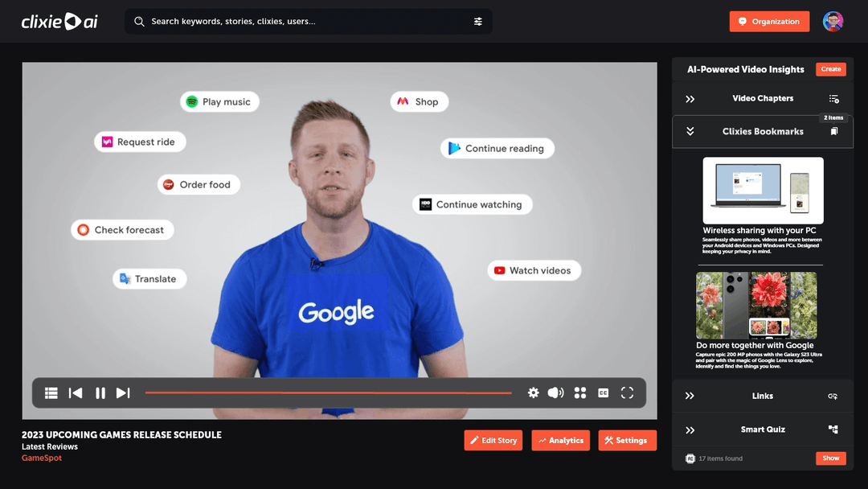Open the Links chain icon in the sidebar
868x489 pixels.
coord(833,396)
